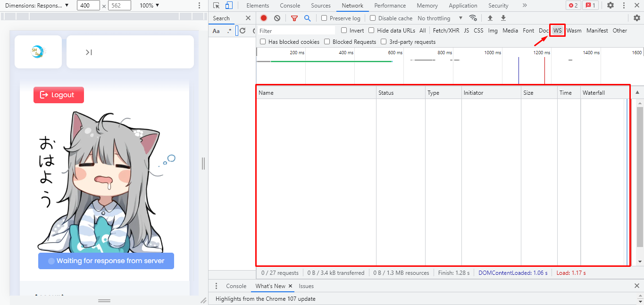This screenshot has height=305, width=644.
Task: Clear the network log
Action: 277,18
